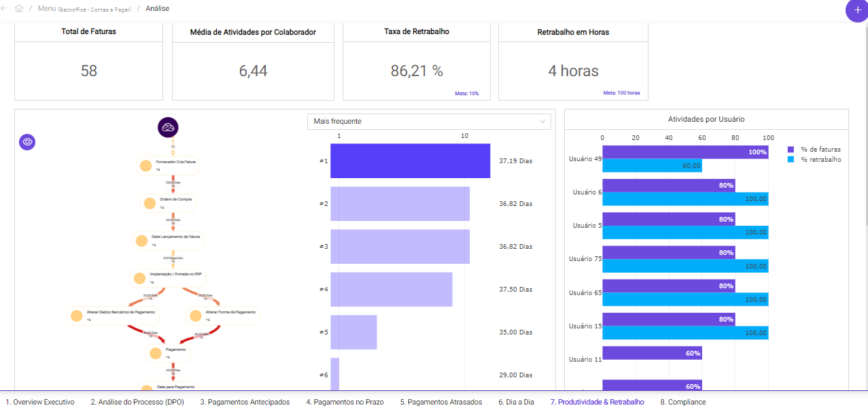This screenshot has height=412, width=868.
Task: Click the Ordem de Compra node icon
Action: click(x=150, y=202)
